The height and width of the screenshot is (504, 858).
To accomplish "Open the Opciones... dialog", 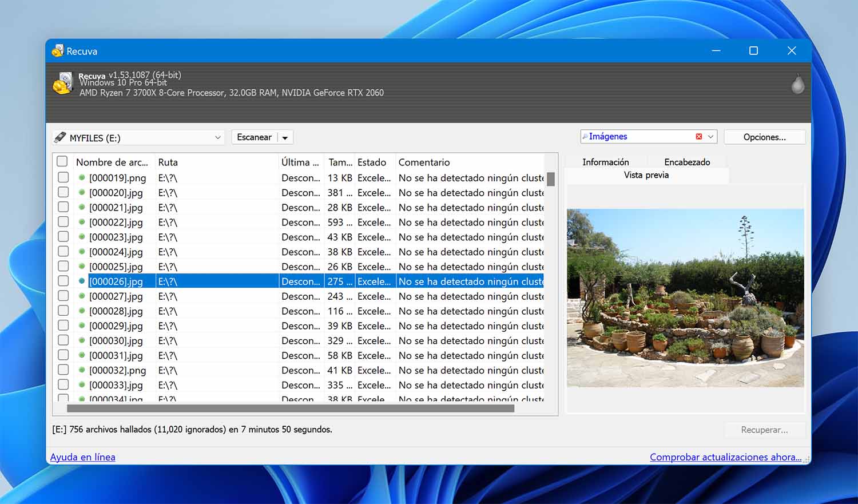I will pos(764,137).
